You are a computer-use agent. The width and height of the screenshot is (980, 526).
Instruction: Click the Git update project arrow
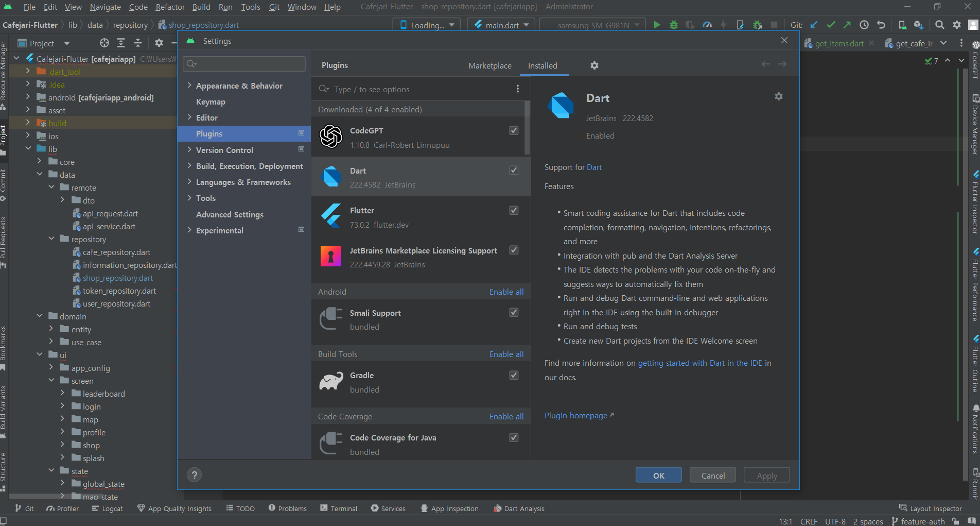click(814, 25)
